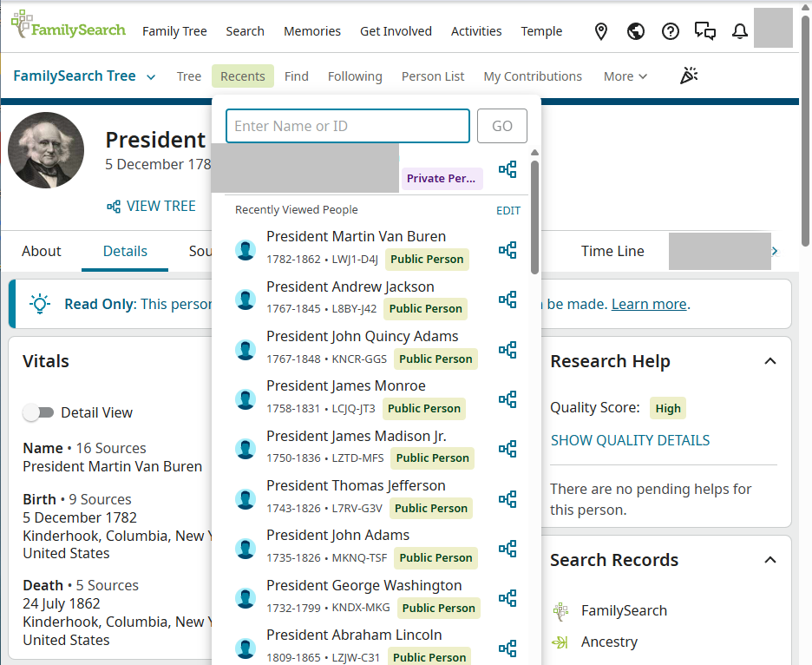Click the page vertical scrollbar
Screen dimensions: 812x665
point(805,130)
